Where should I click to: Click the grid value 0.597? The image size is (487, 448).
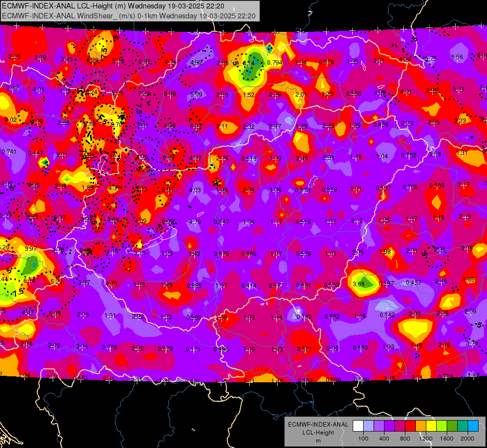tap(383, 188)
